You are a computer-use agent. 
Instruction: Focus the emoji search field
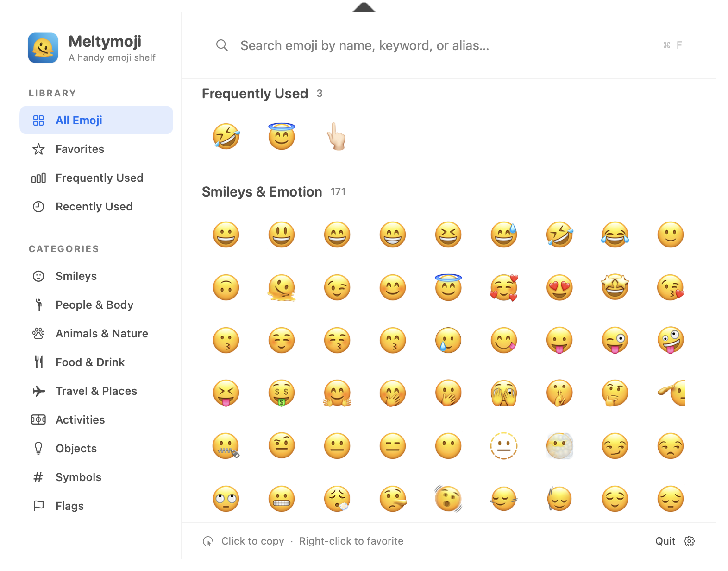(449, 45)
